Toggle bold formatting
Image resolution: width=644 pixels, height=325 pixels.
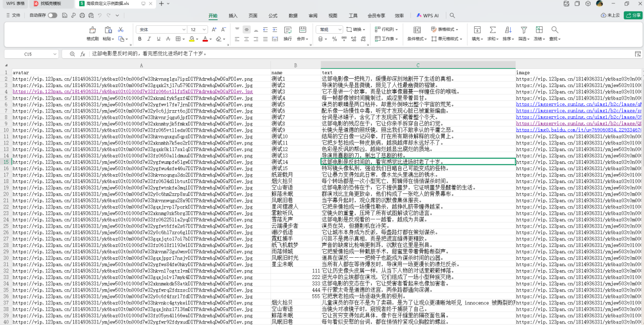140,39
